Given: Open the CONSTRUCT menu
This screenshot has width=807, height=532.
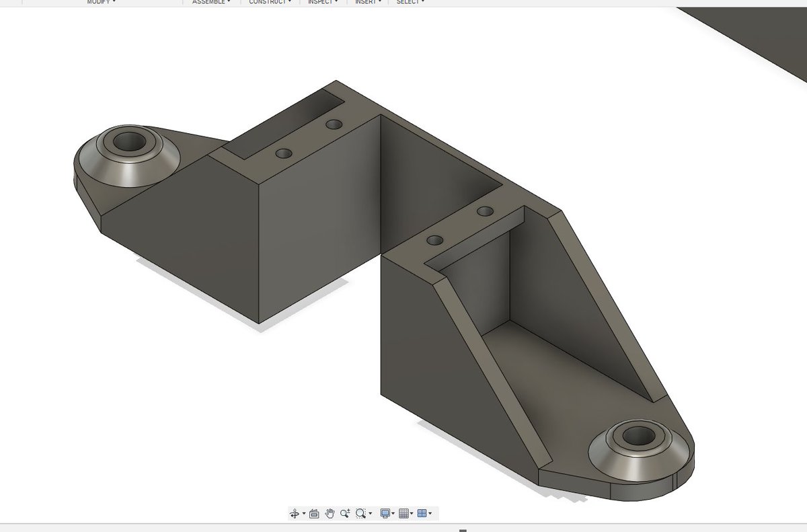Looking at the screenshot, I should [270, 2].
